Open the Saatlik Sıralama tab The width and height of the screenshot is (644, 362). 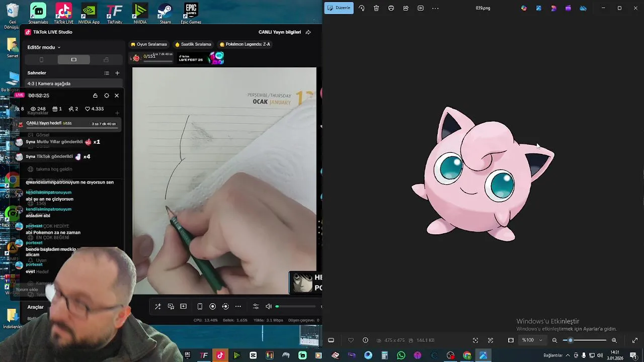pos(193,44)
